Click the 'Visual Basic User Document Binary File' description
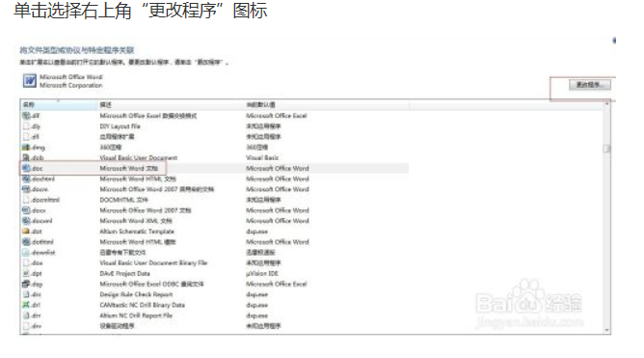644x358 pixels. pyautogui.click(x=153, y=263)
